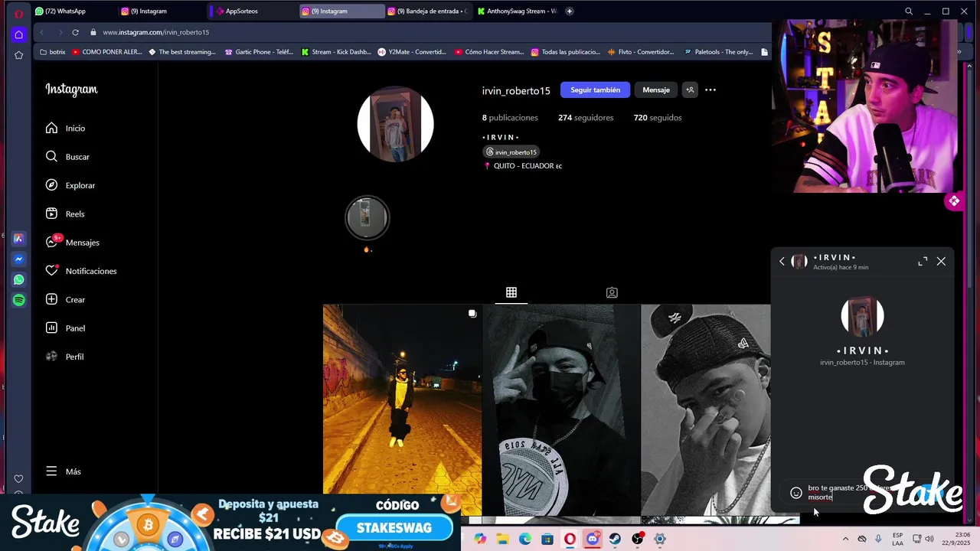The height and width of the screenshot is (551, 980).
Task: Open the masked black-and-white photo post
Action: coord(561,409)
